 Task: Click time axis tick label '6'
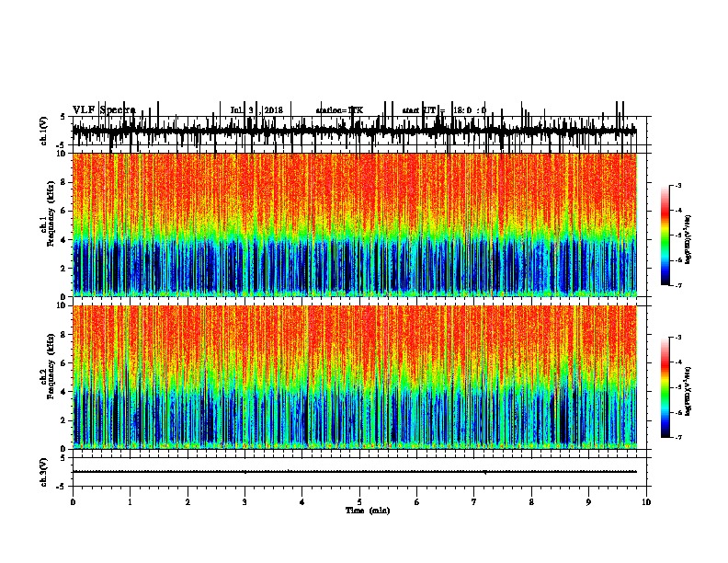(x=417, y=502)
